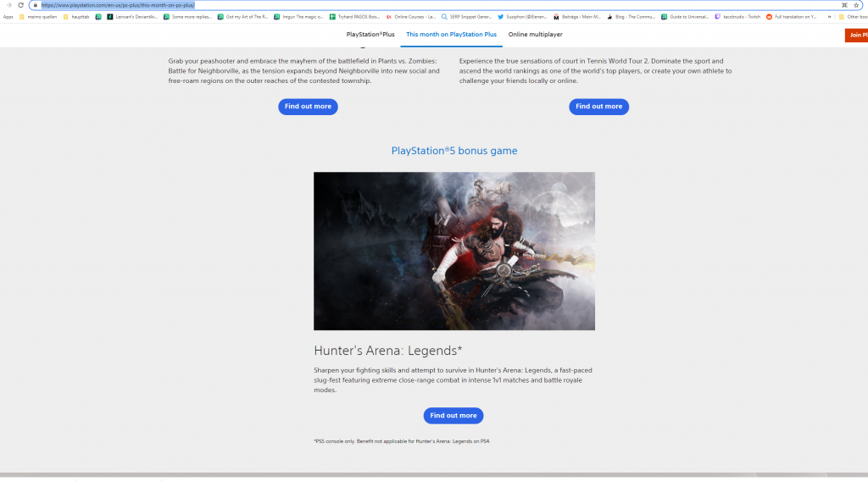868x481 pixels.
Task: Open the 'Got my Art of The R...' bookmark
Action: (x=243, y=17)
